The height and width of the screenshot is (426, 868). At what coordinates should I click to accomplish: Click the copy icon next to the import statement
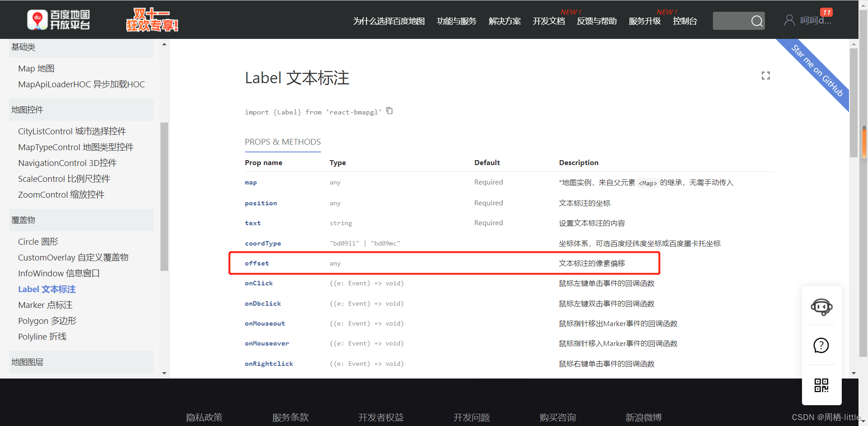tap(389, 111)
